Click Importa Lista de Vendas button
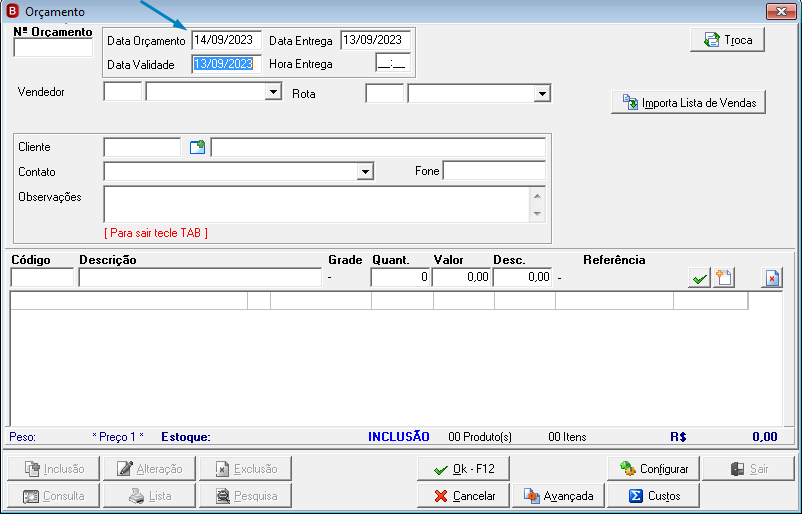Image resolution: width=802 pixels, height=514 pixels. pyautogui.click(x=688, y=102)
